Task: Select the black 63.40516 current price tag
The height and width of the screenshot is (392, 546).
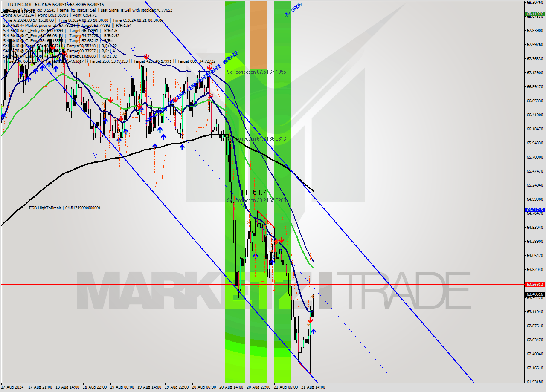Action: tap(534, 294)
